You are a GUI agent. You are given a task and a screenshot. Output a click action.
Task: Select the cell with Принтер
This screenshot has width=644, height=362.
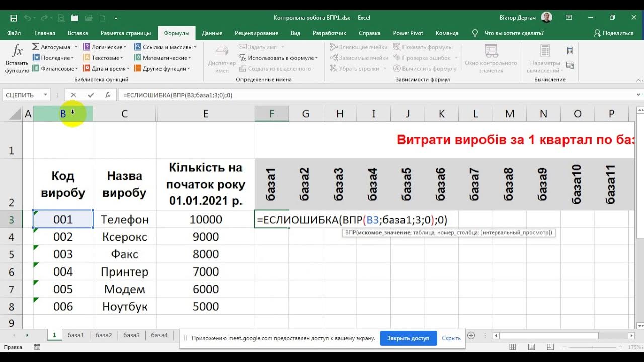pyautogui.click(x=124, y=271)
